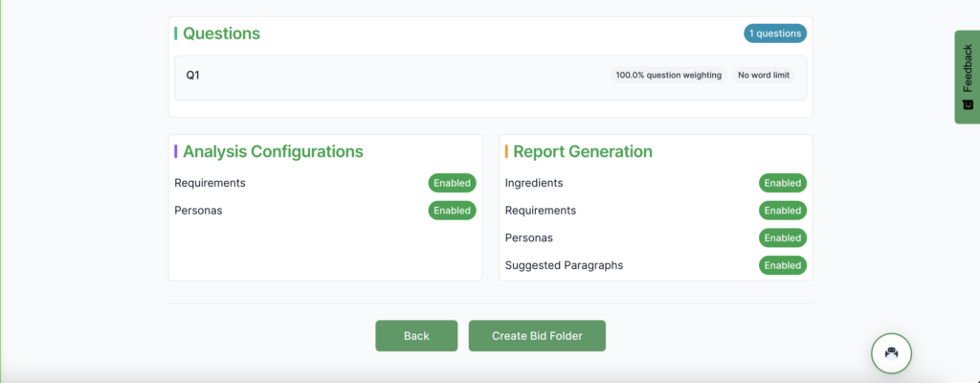Toggle Enabled badge for Report Generation Requirements
This screenshot has height=383, width=980.
(x=782, y=211)
